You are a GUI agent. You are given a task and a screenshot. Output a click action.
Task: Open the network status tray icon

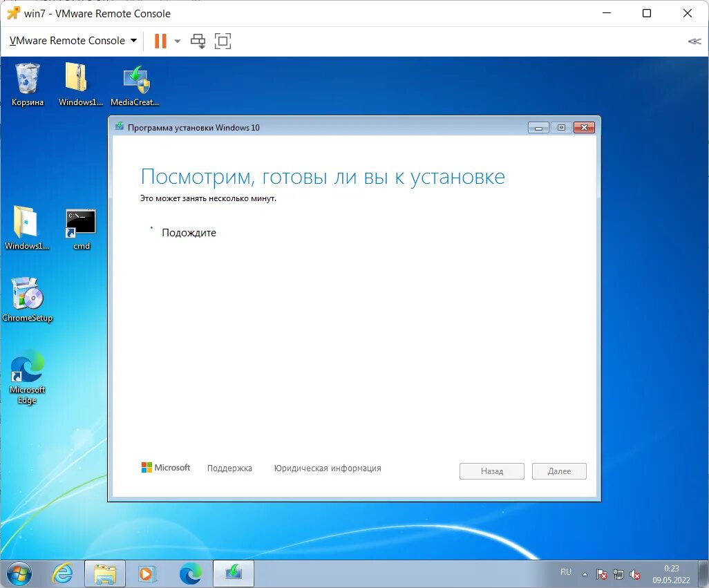point(618,574)
